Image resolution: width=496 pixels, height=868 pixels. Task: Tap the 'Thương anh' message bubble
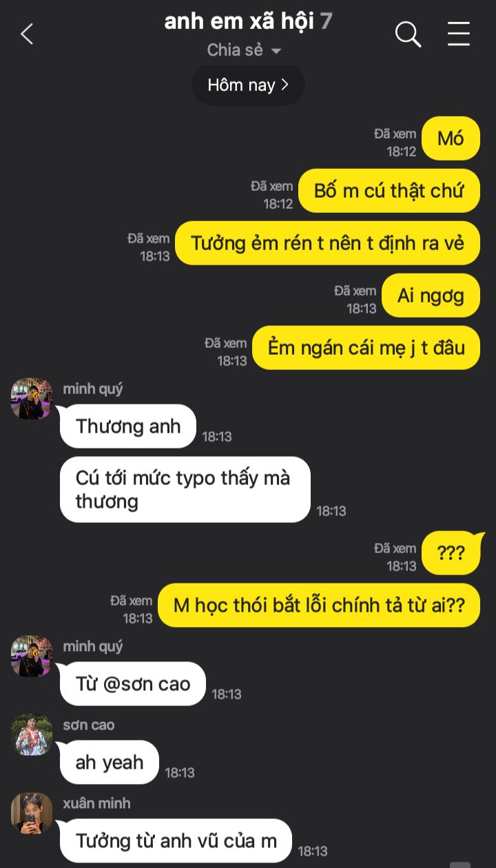[x=128, y=426]
